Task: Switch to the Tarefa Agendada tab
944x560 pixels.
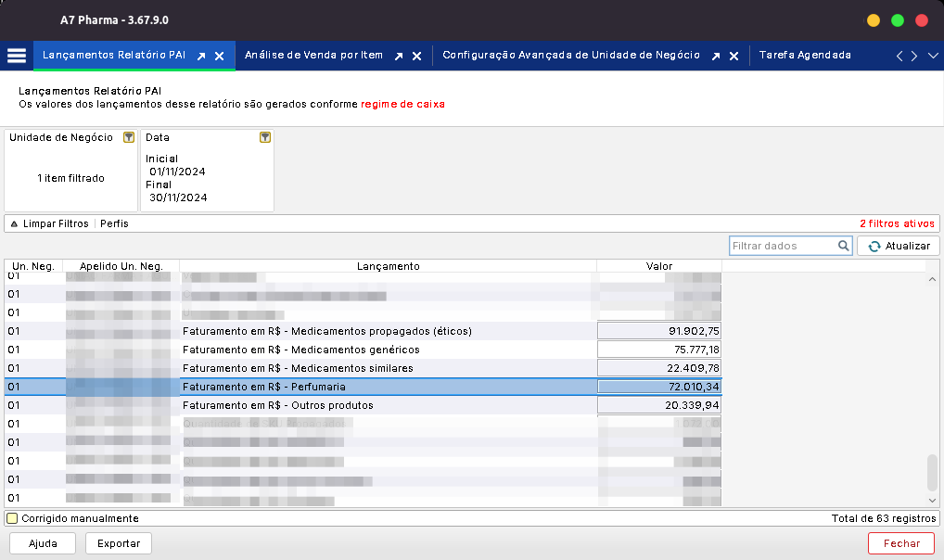Action: [x=804, y=56]
